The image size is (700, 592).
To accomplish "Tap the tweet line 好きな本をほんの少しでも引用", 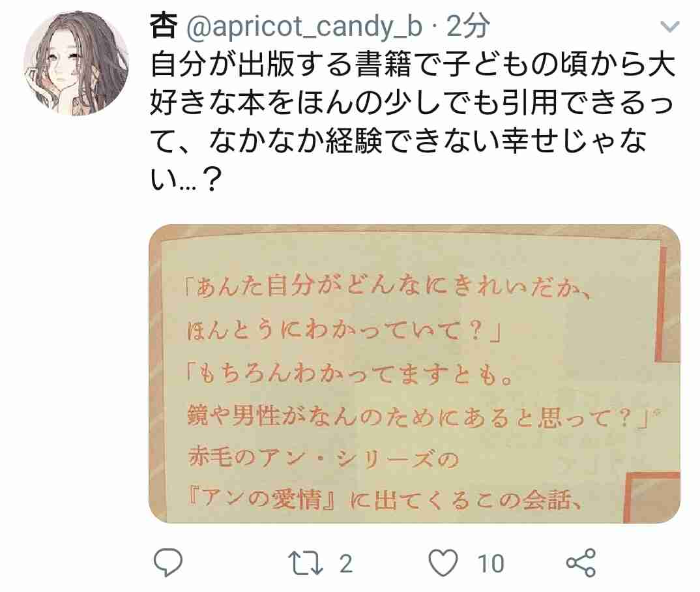I will (x=412, y=102).
